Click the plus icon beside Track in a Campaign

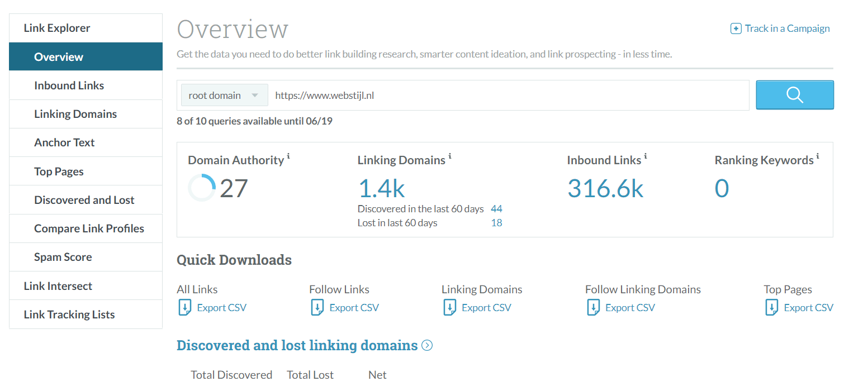[736, 28]
